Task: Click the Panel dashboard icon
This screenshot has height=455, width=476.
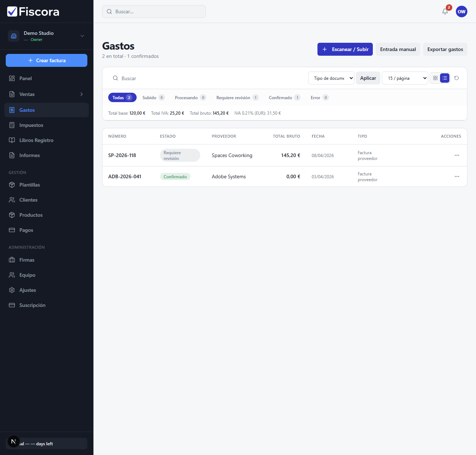Action: point(12,78)
